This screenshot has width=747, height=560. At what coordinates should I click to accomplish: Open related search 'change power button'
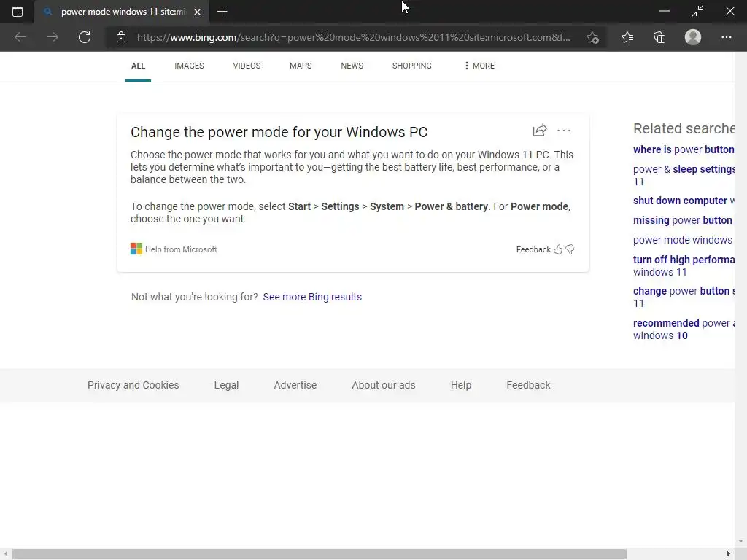click(684, 297)
